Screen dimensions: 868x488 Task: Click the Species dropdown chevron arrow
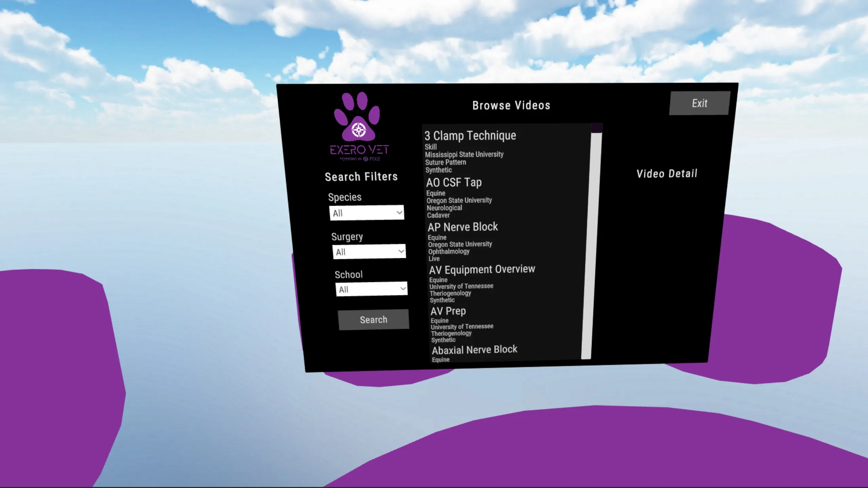tap(399, 212)
